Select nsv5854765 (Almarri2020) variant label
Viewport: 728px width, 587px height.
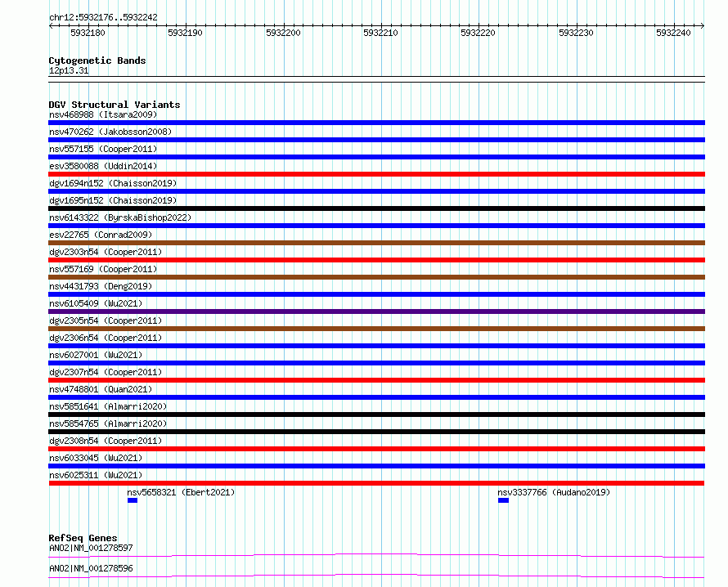coord(108,423)
